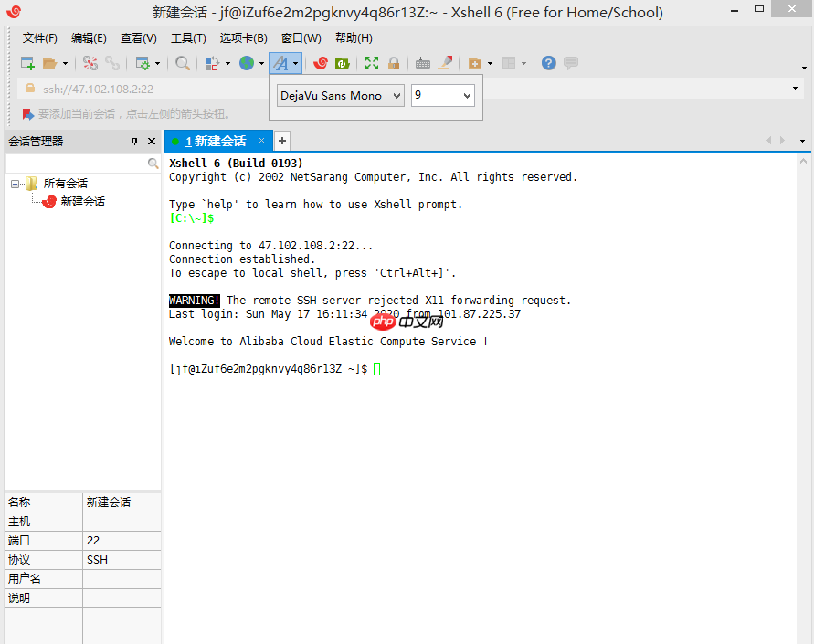Image resolution: width=814 pixels, height=644 pixels.
Task: Click the New session toolbar icon
Action: [x=27, y=63]
